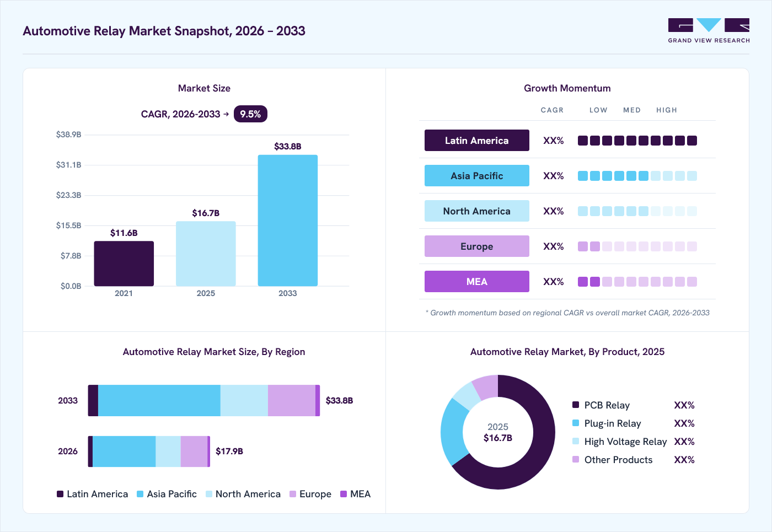772x532 pixels.
Task: Click the Europe label in Growth Momentum
Action: (x=477, y=246)
